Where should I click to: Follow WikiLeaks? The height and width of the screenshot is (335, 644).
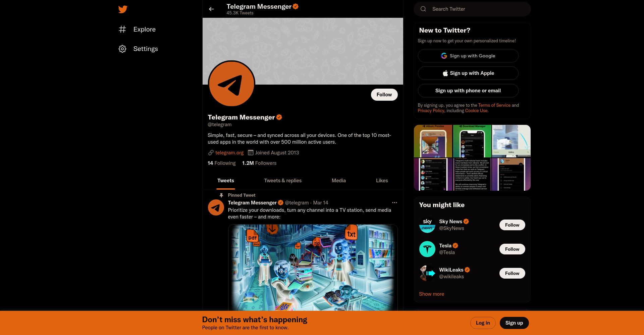tap(512, 273)
